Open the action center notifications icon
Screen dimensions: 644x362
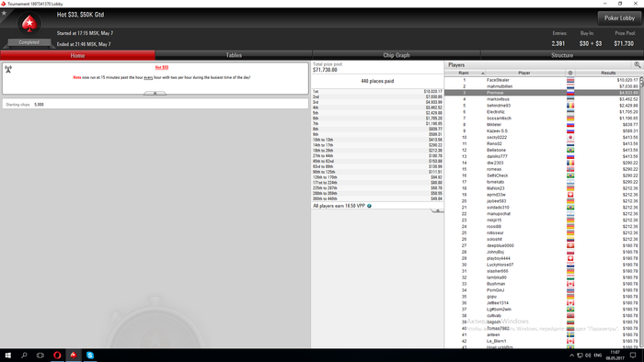tap(633, 355)
